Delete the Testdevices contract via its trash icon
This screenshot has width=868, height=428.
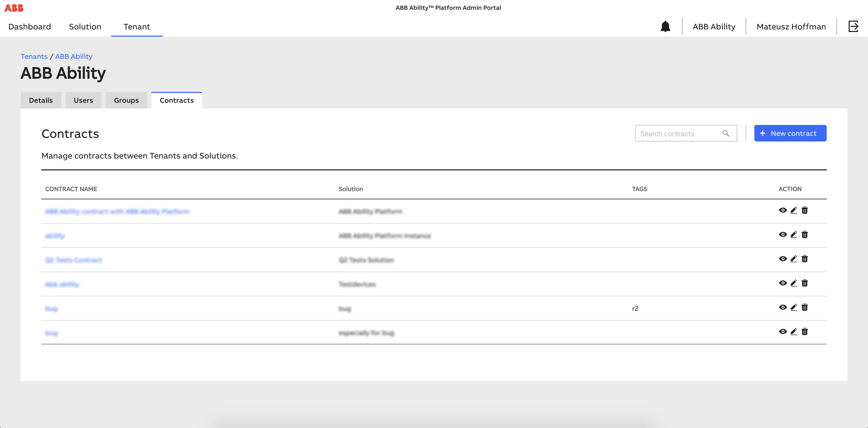click(805, 283)
